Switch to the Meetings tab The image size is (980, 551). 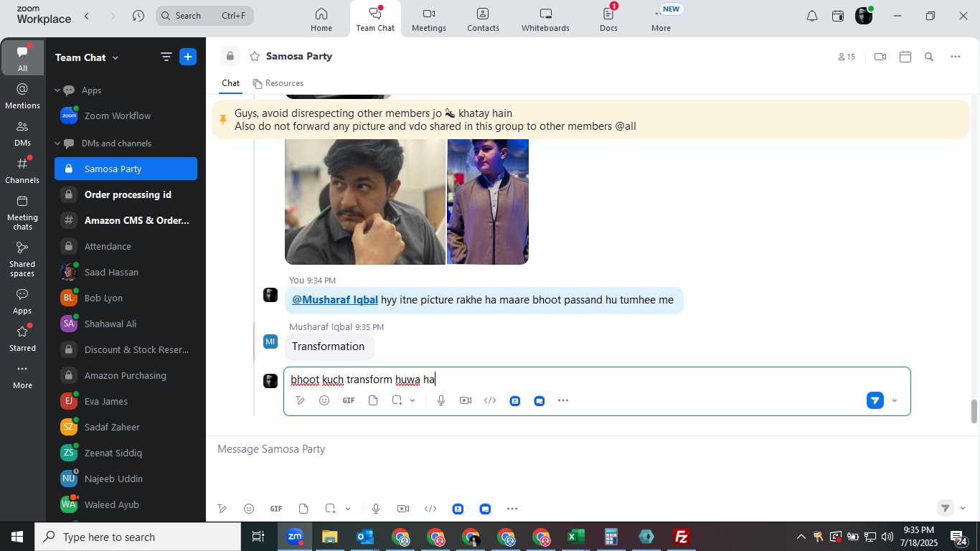(429, 19)
